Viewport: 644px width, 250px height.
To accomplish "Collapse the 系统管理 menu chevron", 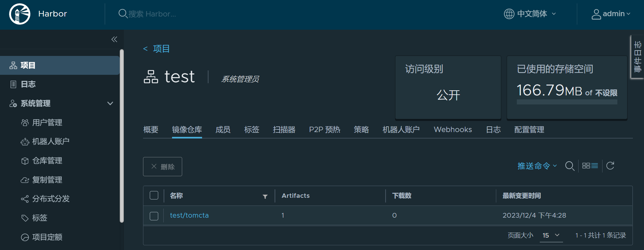I will coord(110,103).
